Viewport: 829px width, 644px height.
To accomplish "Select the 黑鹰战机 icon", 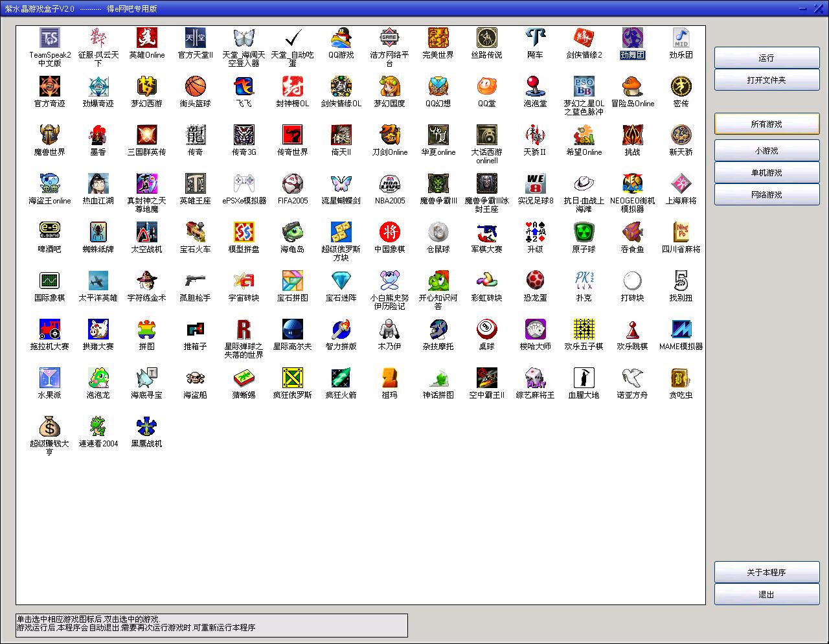I will click(147, 426).
